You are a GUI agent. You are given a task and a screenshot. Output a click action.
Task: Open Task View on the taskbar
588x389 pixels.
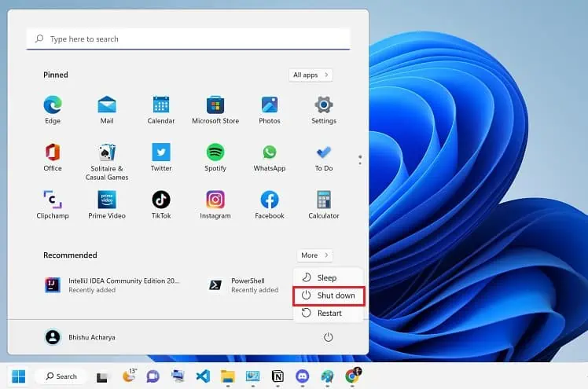[x=102, y=377]
